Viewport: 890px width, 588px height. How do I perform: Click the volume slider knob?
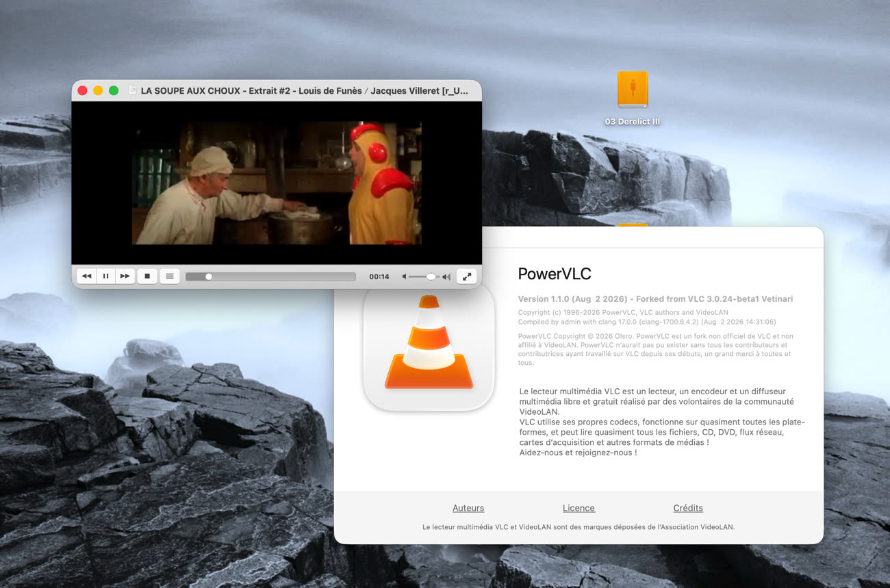click(431, 277)
